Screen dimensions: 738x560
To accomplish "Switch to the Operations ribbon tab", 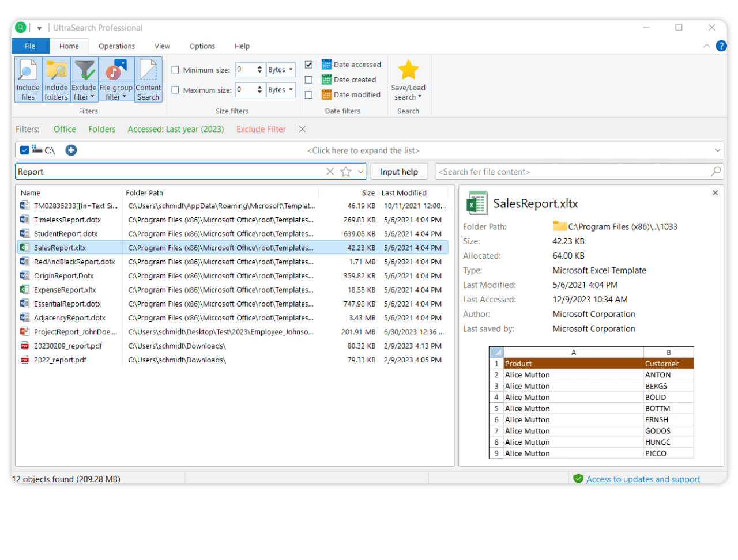I will 116,46.
